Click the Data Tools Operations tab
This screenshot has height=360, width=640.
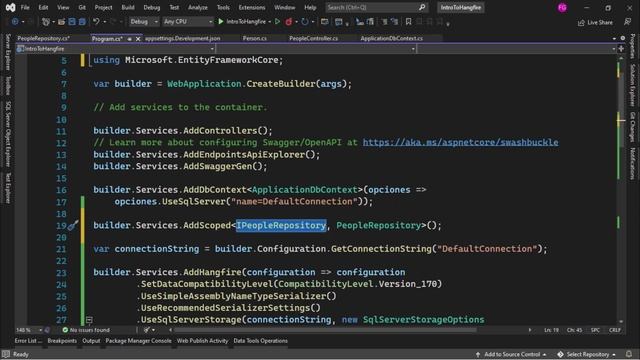point(260,341)
